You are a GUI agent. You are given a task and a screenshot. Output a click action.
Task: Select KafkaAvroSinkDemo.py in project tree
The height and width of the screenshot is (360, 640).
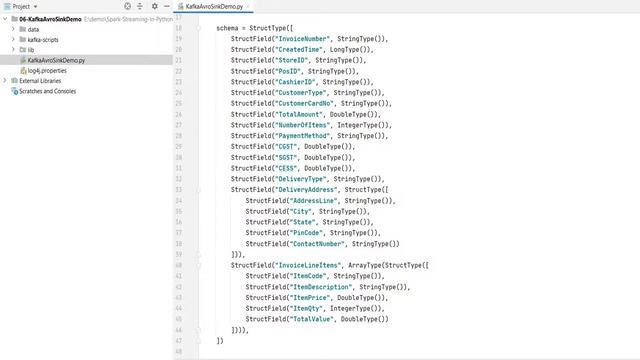click(87, 60)
